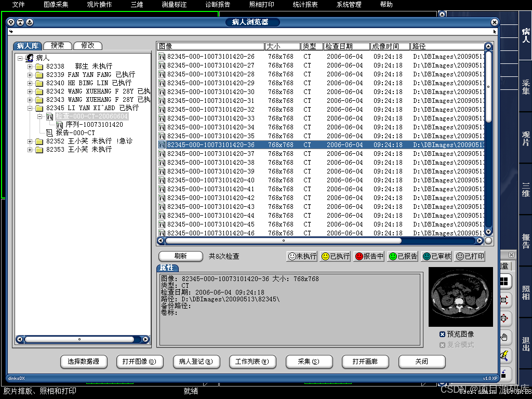Toggle the 复合模式 checkbox
The height and width of the screenshot is (399, 532).
[442, 345]
